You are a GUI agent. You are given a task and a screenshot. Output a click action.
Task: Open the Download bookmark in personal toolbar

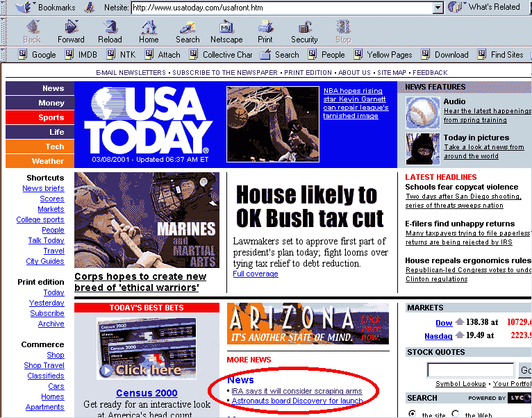(444, 55)
